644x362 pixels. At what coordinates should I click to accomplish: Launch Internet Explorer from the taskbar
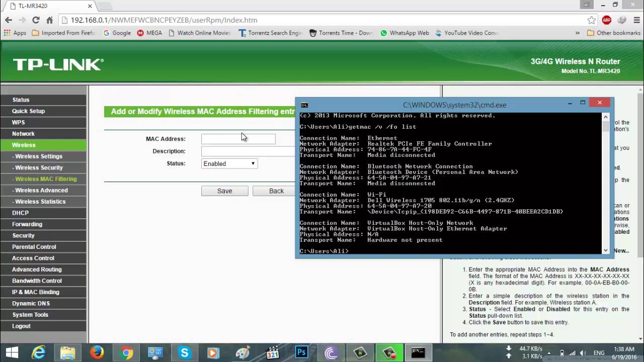39,353
